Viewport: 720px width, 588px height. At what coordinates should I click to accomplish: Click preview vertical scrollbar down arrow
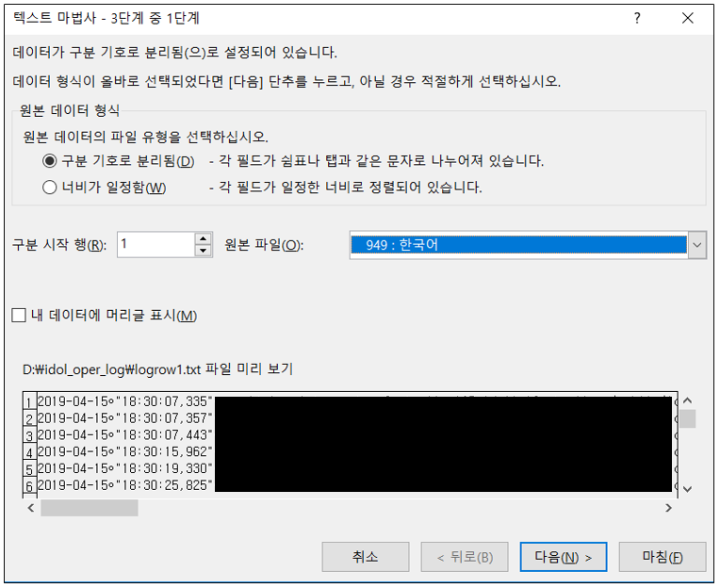687,489
